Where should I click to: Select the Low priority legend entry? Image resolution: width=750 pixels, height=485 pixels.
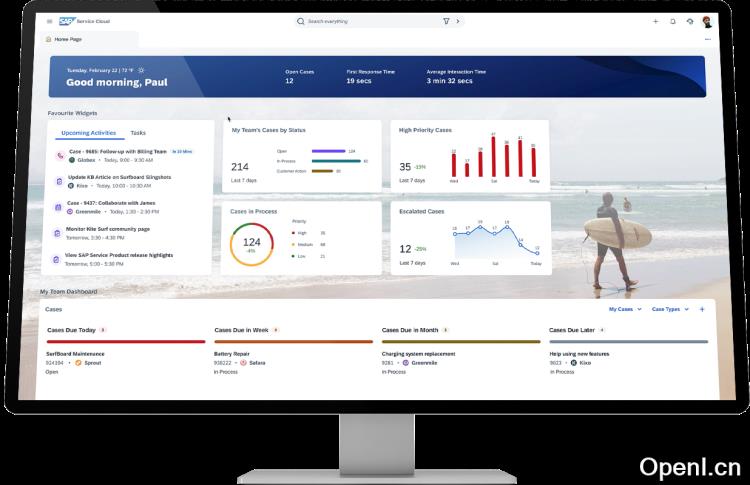pyautogui.click(x=308, y=256)
